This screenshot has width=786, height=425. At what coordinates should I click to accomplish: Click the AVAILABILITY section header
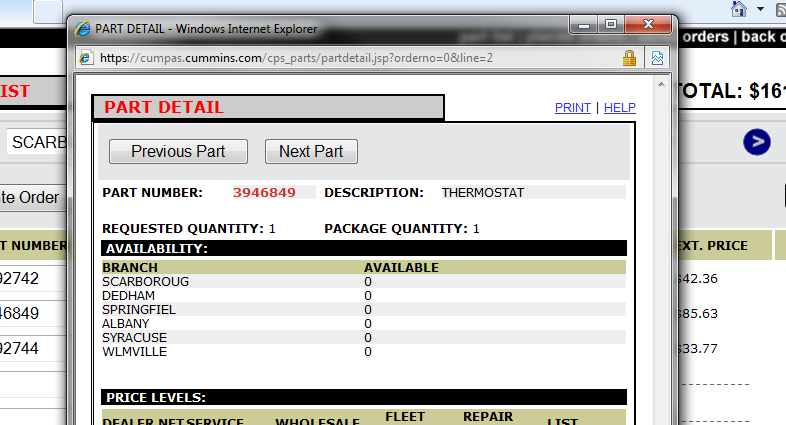pyautogui.click(x=363, y=248)
